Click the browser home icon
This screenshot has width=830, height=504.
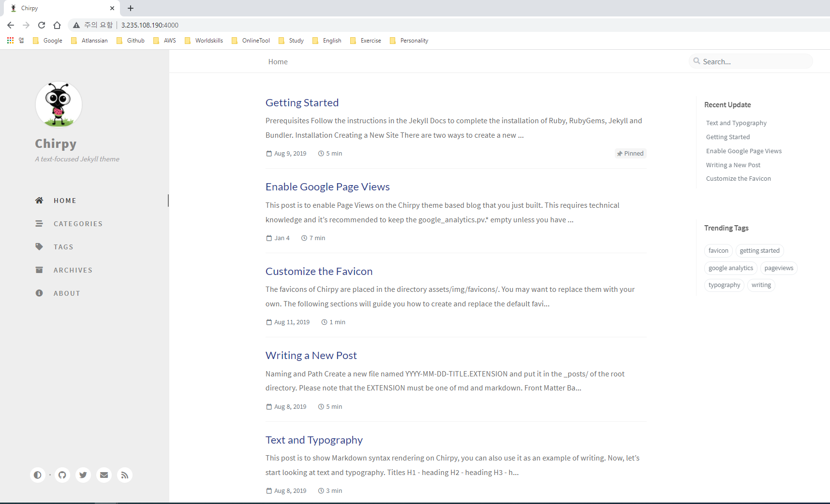(57, 25)
